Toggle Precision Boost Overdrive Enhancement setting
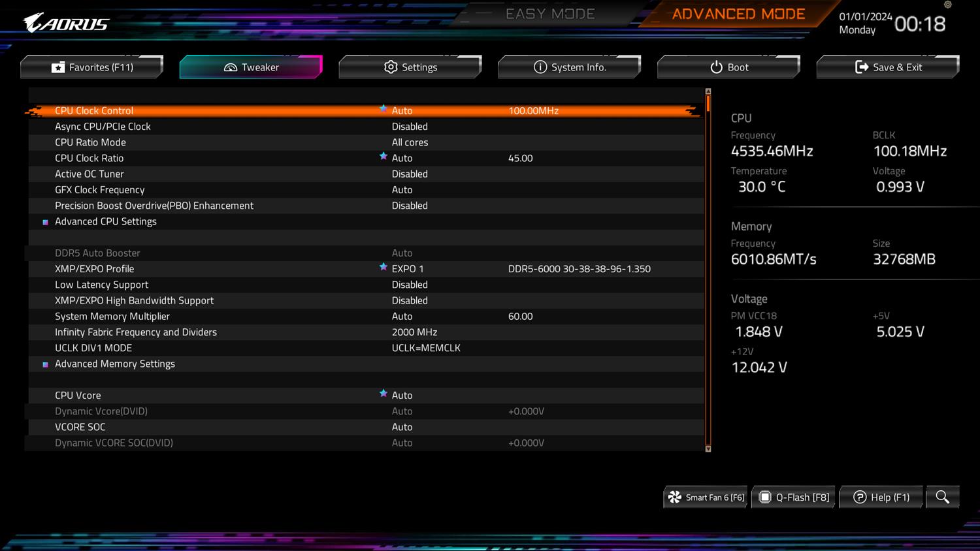The height and width of the screenshot is (551, 980). tap(410, 206)
